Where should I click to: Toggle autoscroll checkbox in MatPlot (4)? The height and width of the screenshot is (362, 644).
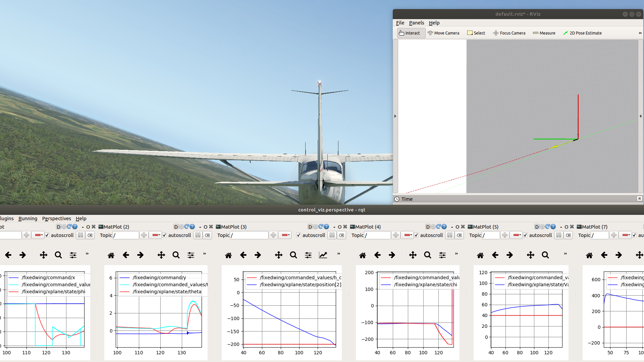tap(416, 235)
